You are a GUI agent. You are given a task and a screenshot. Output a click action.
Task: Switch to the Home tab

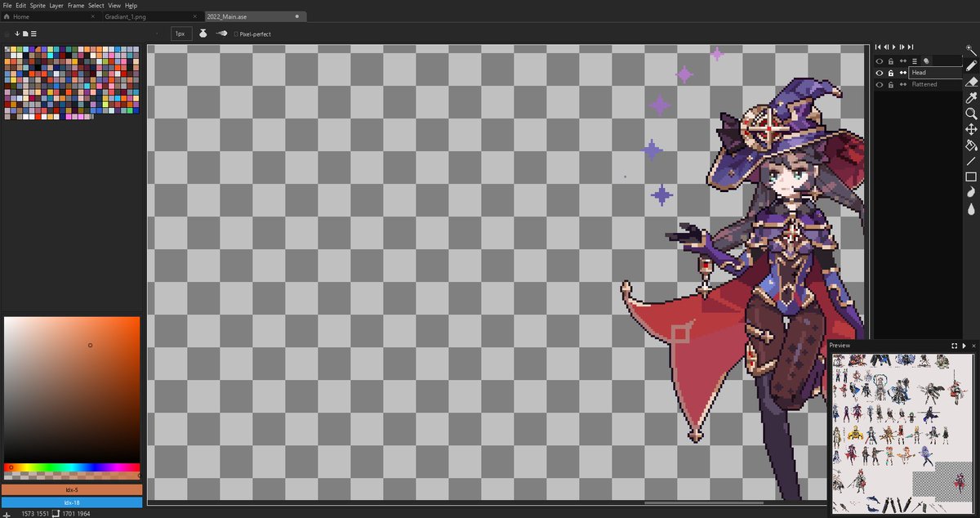(49, 16)
